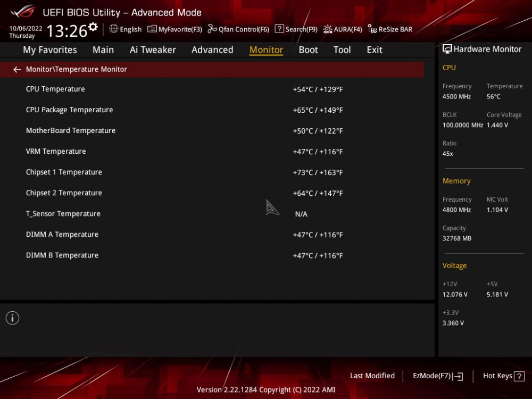
Task: Select CPU Package Temperature row
Action: pyautogui.click(x=212, y=110)
